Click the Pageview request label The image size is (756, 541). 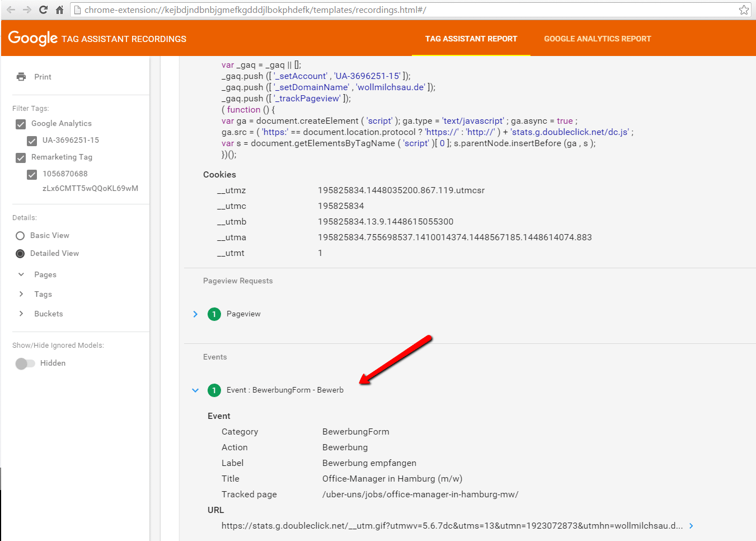(x=243, y=314)
